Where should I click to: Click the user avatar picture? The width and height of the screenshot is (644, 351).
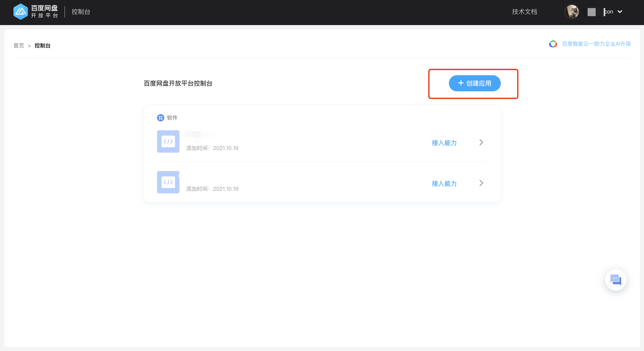tap(572, 12)
